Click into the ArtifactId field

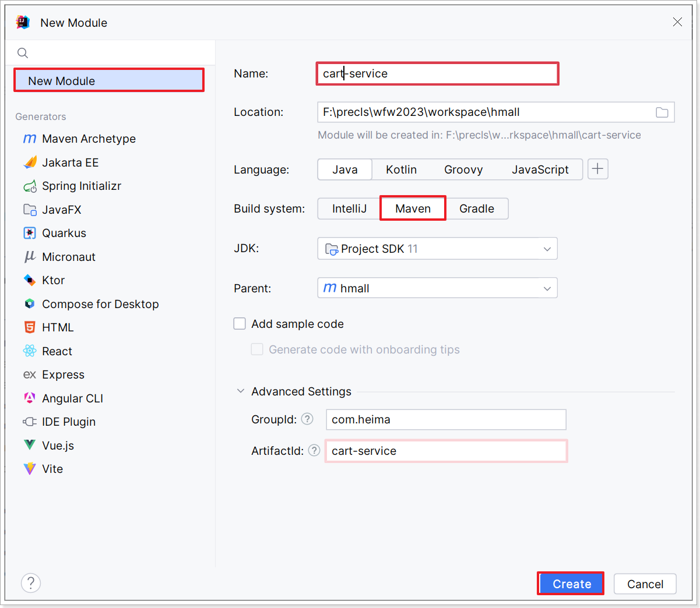(x=446, y=451)
